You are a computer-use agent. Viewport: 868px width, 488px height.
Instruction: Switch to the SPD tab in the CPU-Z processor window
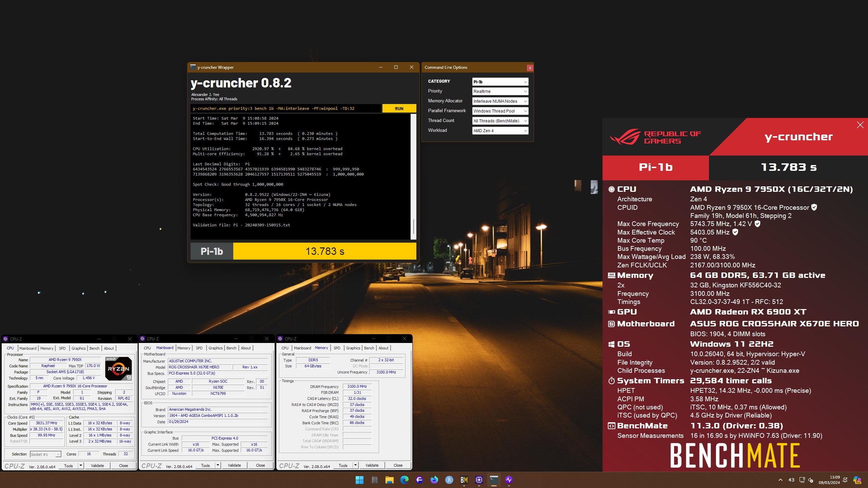[x=62, y=348]
